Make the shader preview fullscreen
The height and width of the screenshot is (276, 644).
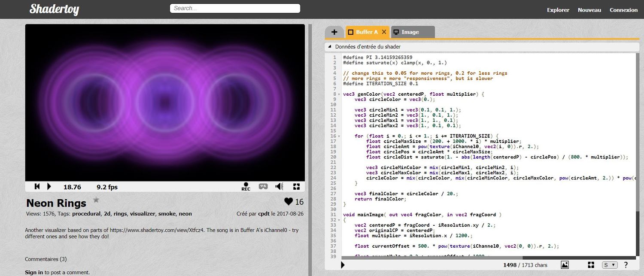[296, 186]
